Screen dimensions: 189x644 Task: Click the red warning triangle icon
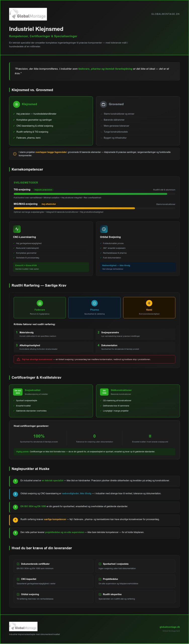[18, 359]
